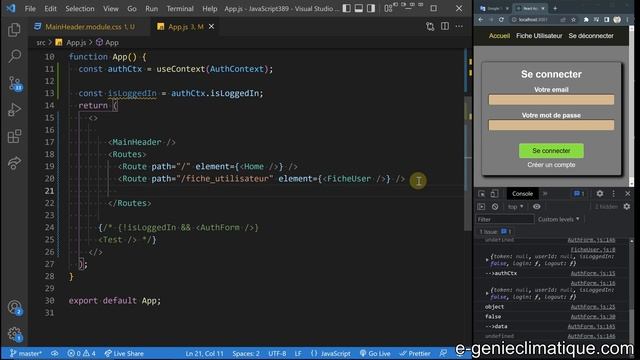
Task: Open the View menu
Action: [111, 9]
